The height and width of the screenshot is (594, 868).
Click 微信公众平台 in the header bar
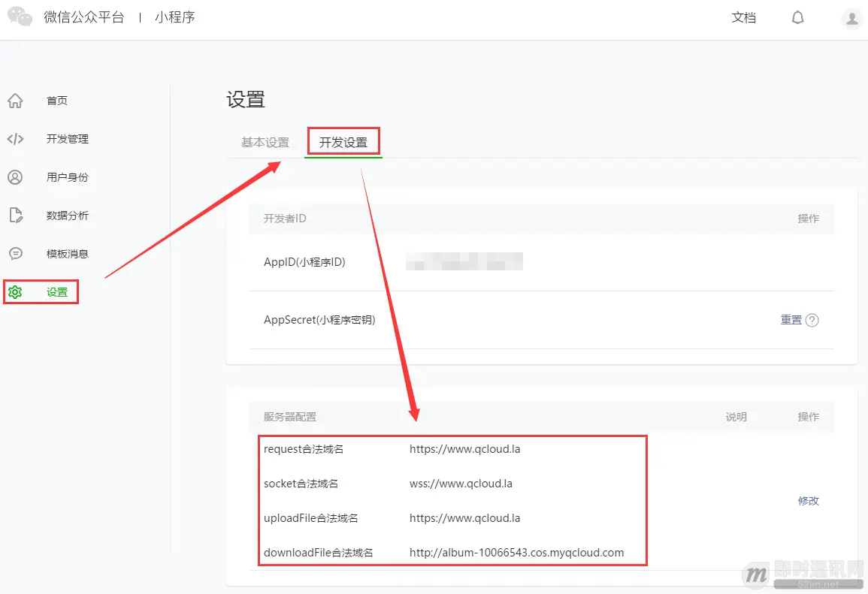pos(86,16)
